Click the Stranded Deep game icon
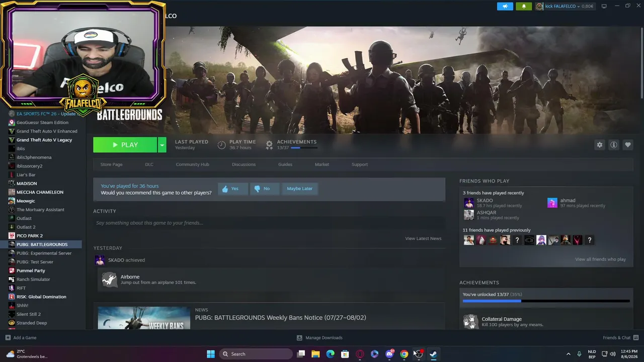644x362 pixels. [x=12, y=323]
